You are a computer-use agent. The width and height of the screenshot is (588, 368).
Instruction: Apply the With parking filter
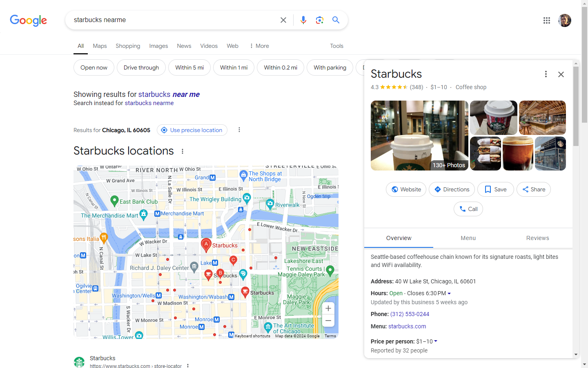pyautogui.click(x=330, y=67)
